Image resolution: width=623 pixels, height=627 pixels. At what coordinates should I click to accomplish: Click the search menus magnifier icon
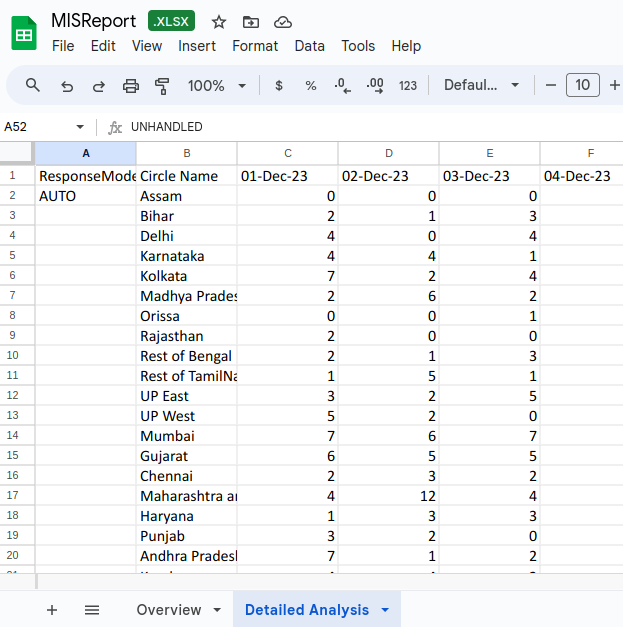(x=33, y=86)
